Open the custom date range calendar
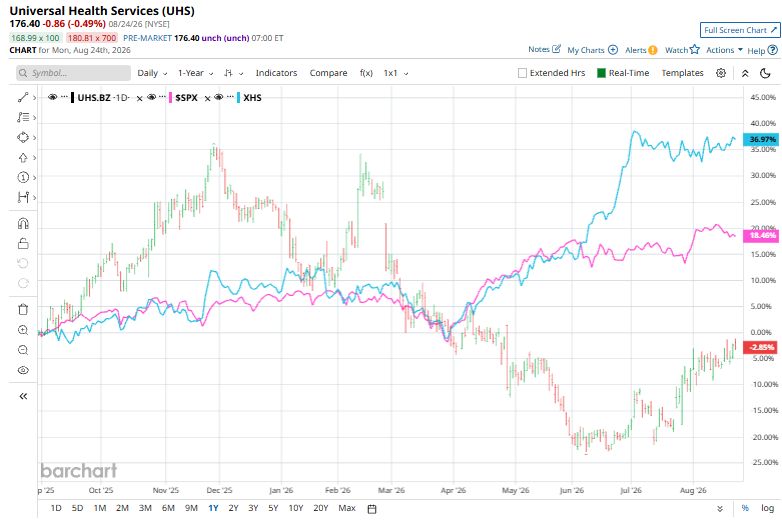 [372, 509]
